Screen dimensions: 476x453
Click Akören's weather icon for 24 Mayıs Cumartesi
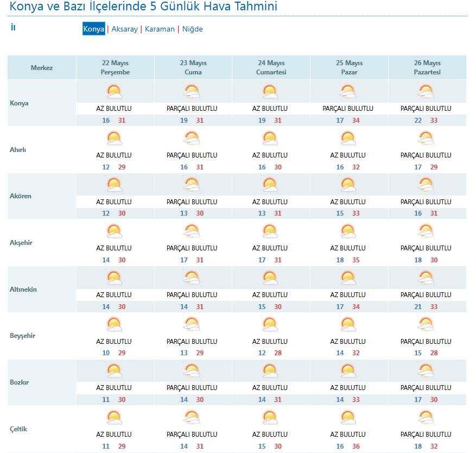tap(270, 185)
